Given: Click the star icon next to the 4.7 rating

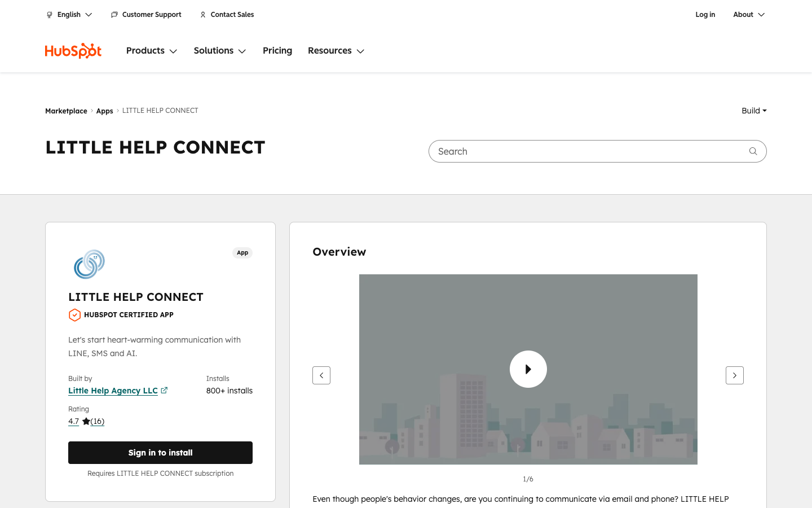Looking at the screenshot, I should [86, 421].
